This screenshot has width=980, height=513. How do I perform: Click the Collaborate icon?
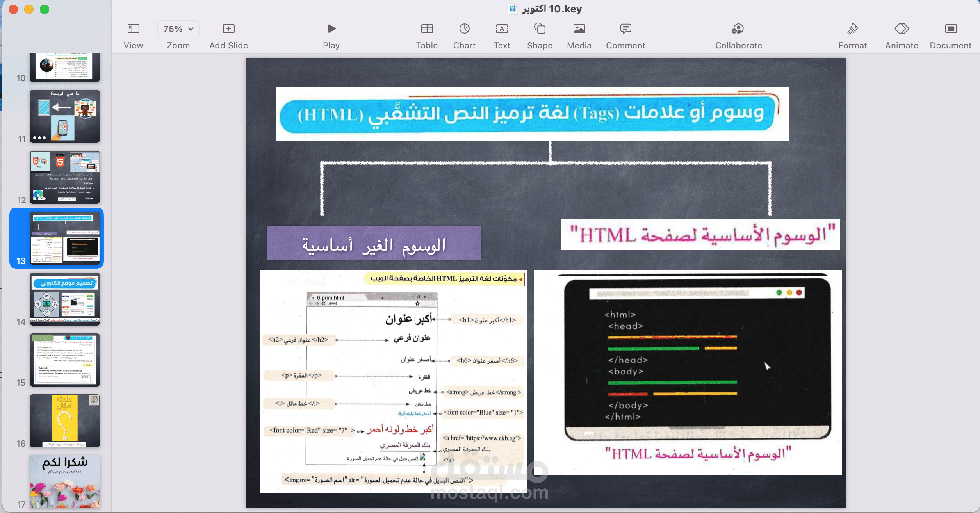pos(738,29)
